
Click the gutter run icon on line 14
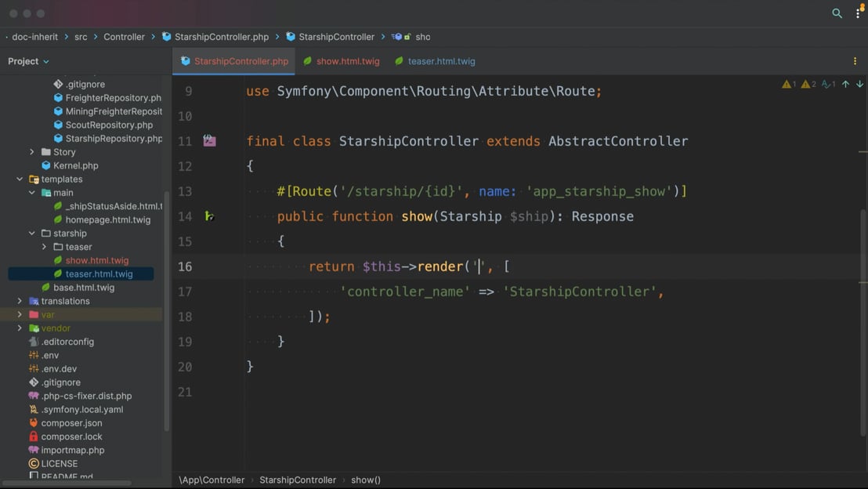click(209, 216)
